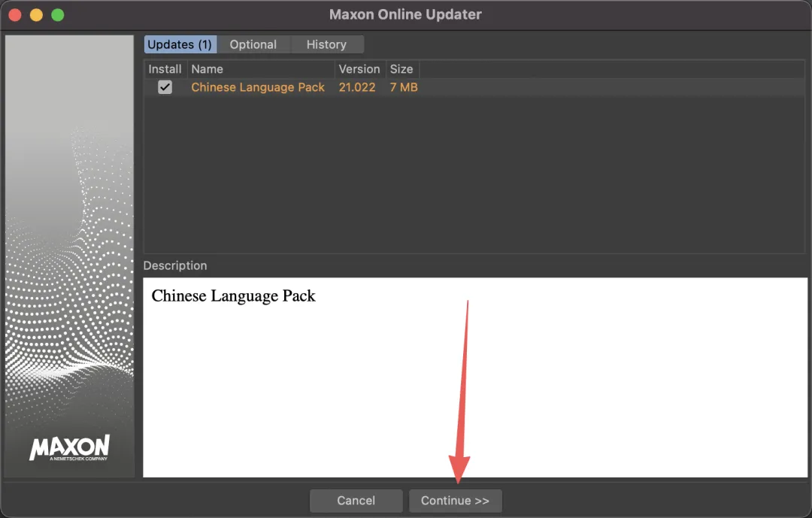Sort by the Name column header
Screen dimensions: 812x518
tap(261, 69)
